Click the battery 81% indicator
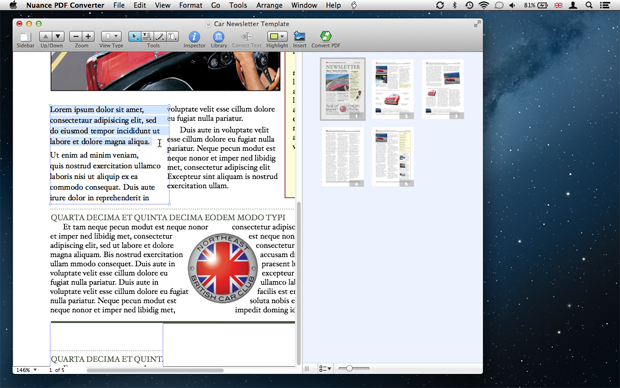Viewport: 620px width, 388px height. click(x=536, y=5)
